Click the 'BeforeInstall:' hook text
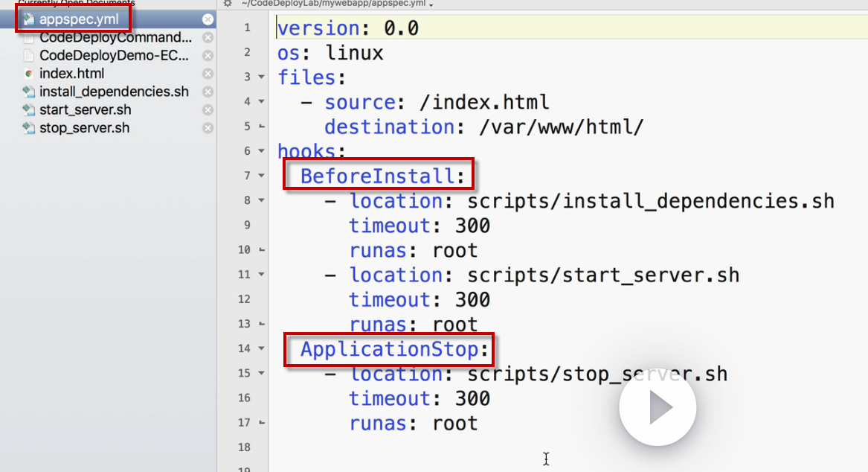This screenshot has width=868, height=472. tap(383, 176)
